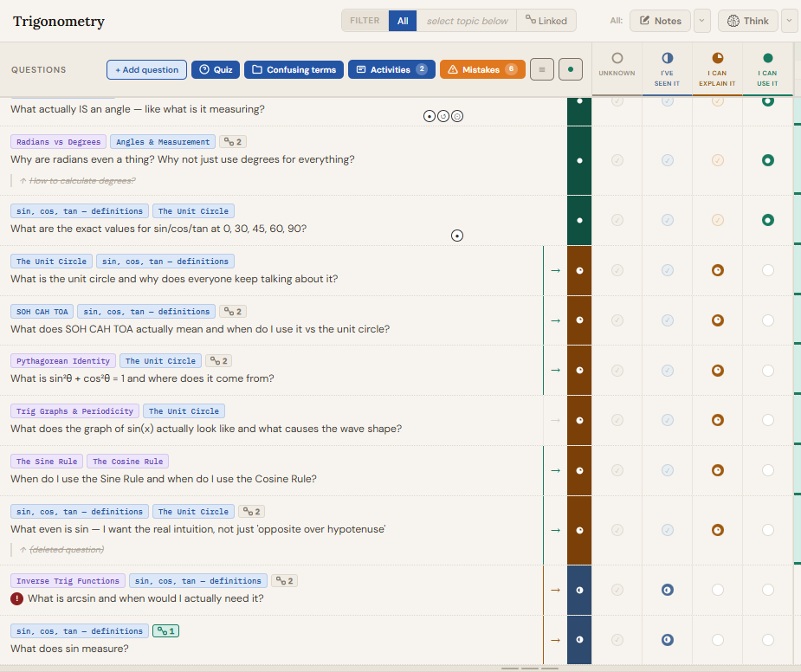This screenshot has height=672, width=801.
Task: Click the arrow next to the SOH CAH TOA question
Action: tap(555, 320)
